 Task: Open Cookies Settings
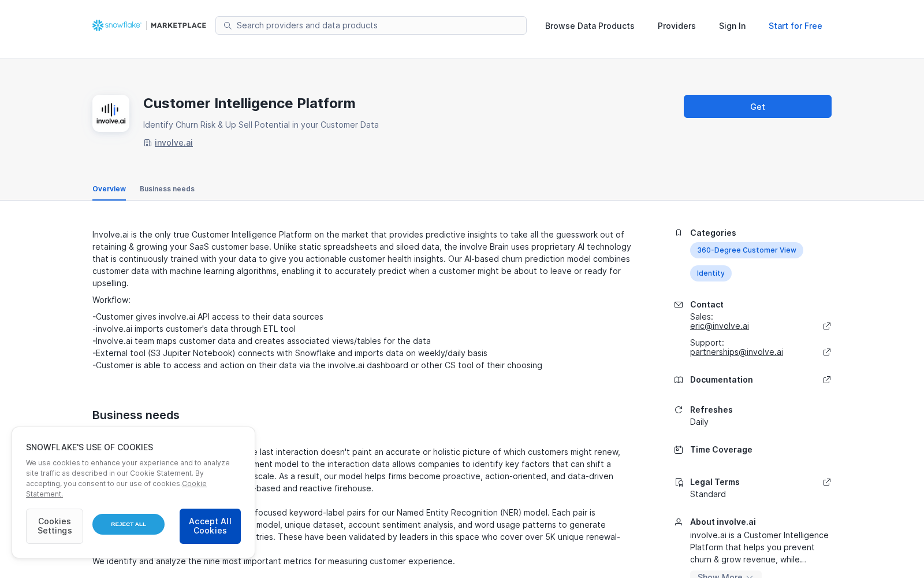click(x=54, y=526)
